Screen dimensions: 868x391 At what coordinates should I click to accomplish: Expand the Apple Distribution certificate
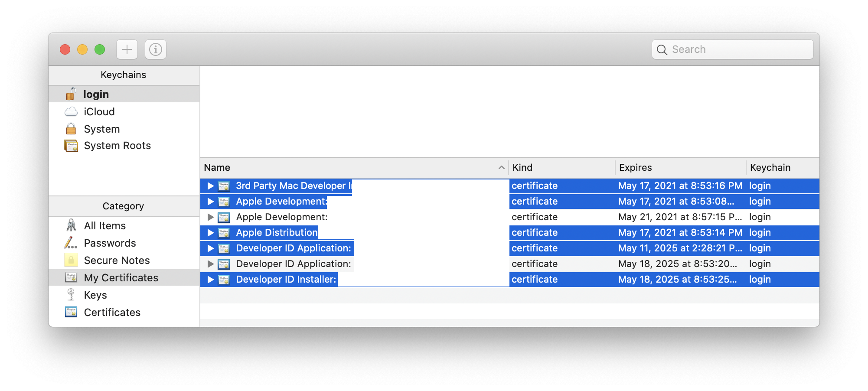211,233
